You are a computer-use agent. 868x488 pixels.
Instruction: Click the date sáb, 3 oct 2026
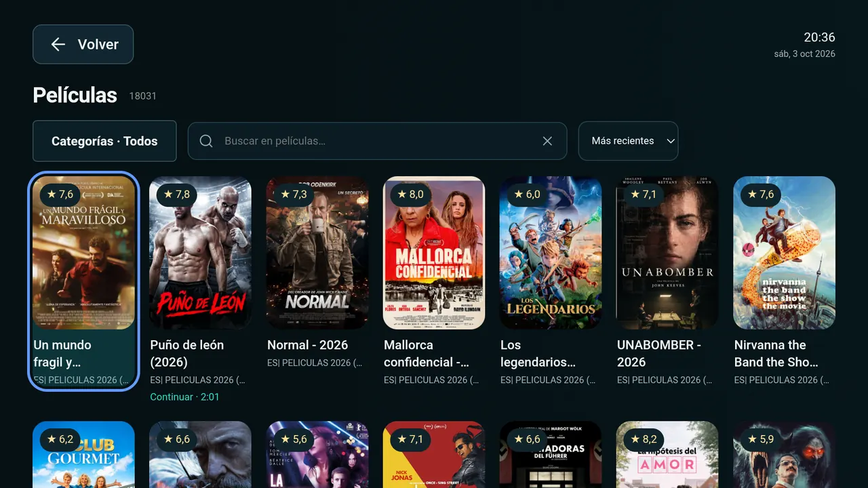point(804,54)
